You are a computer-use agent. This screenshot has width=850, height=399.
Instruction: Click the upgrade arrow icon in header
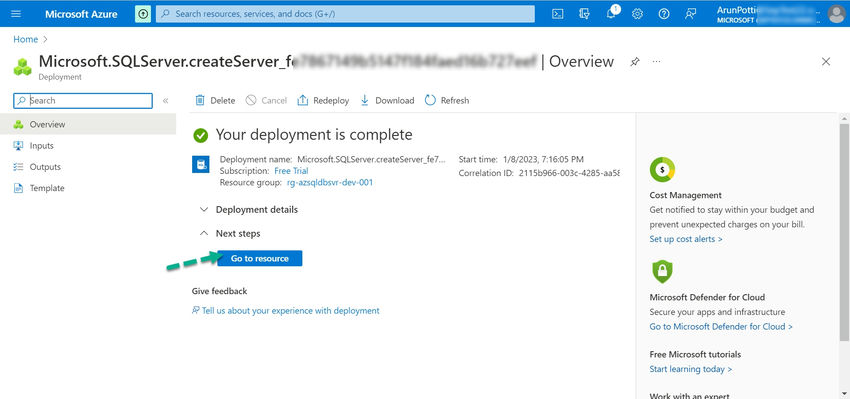click(143, 14)
